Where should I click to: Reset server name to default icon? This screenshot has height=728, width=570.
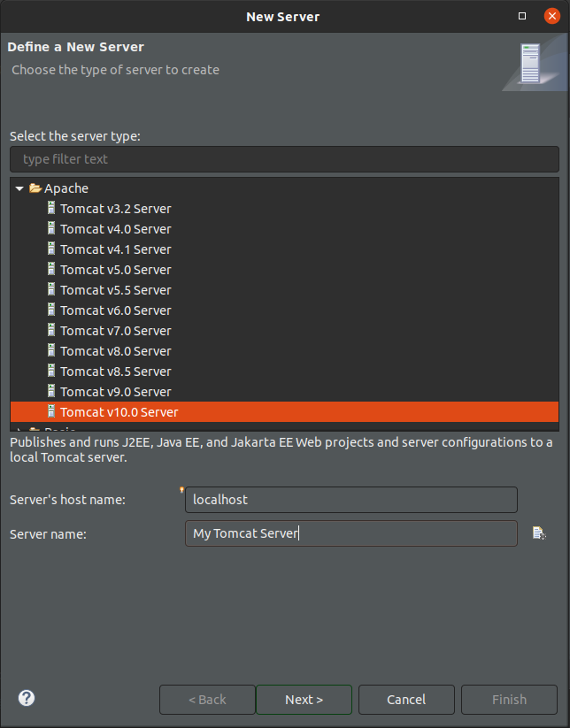(539, 533)
